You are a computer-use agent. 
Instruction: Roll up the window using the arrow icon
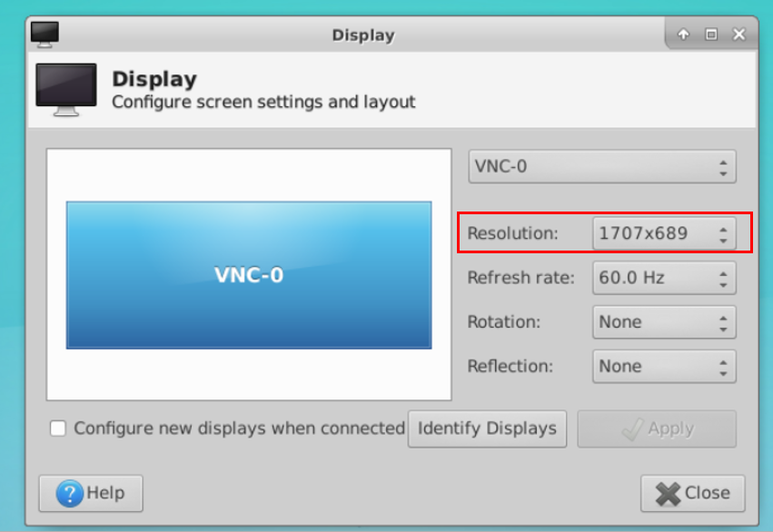tap(683, 35)
